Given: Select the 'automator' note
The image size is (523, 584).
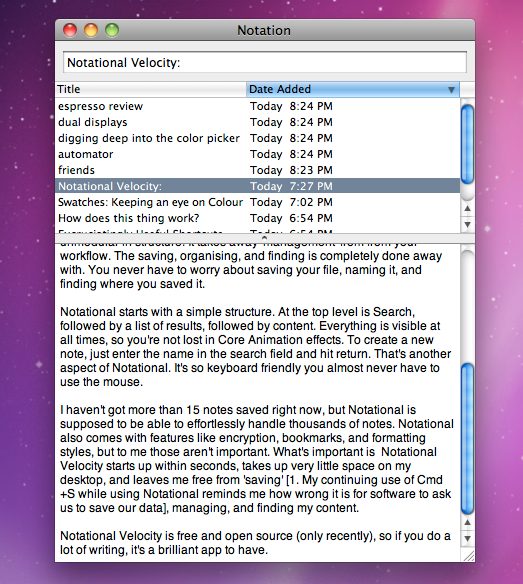Looking at the screenshot, I should click(257, 154).
